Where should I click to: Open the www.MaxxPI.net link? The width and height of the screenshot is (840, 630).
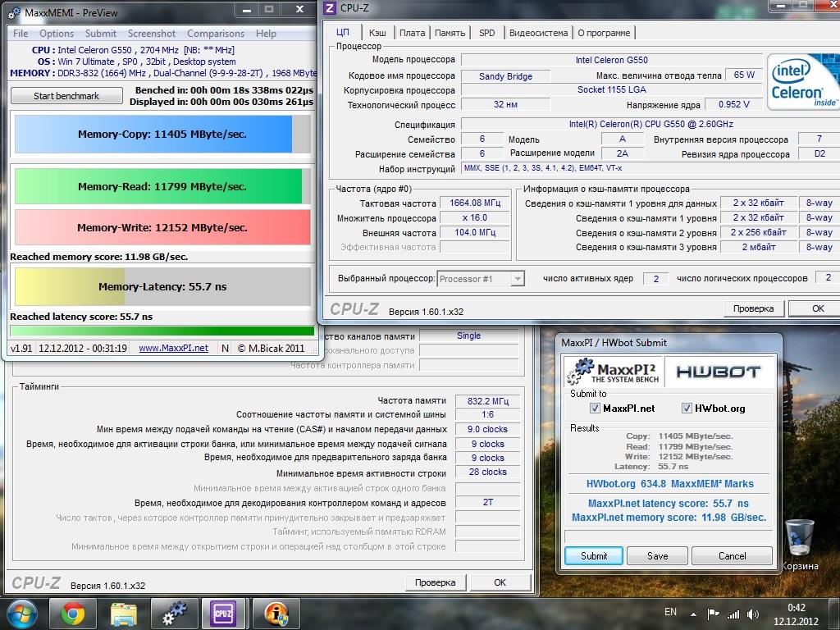[x=174, y=348]
